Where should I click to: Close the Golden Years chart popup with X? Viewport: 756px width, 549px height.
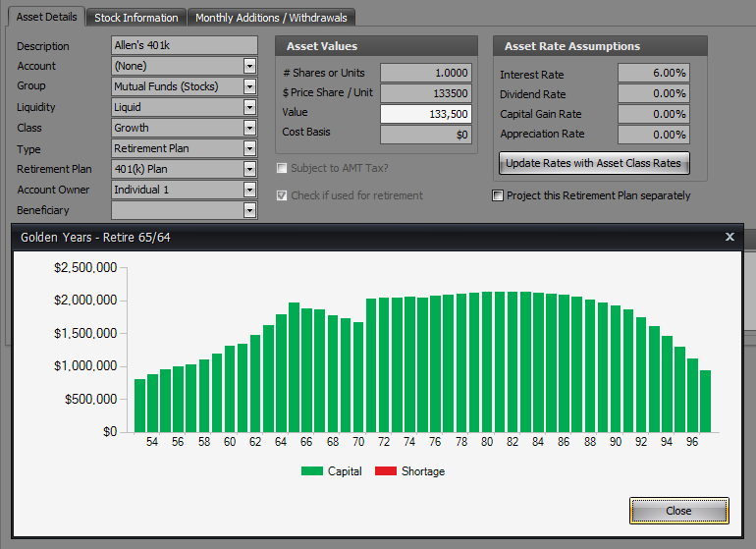coord(729,237)
